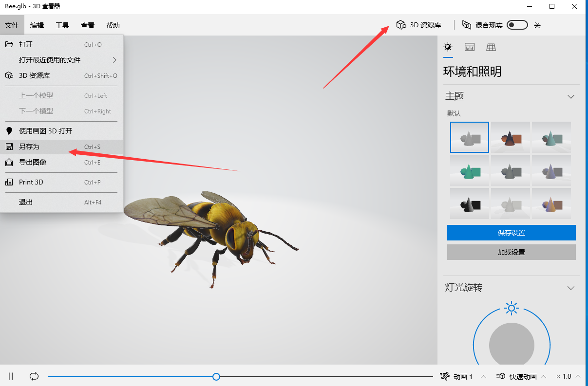Minimize the 3D 查看器 window
This screenshot has width=588, height=386.
(530, 6)
